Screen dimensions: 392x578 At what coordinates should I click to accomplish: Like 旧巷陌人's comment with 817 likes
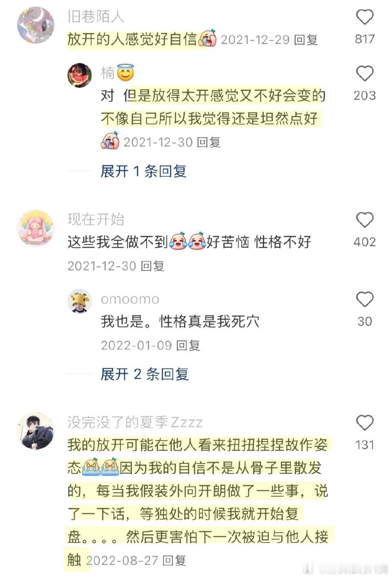click(365, 17)
